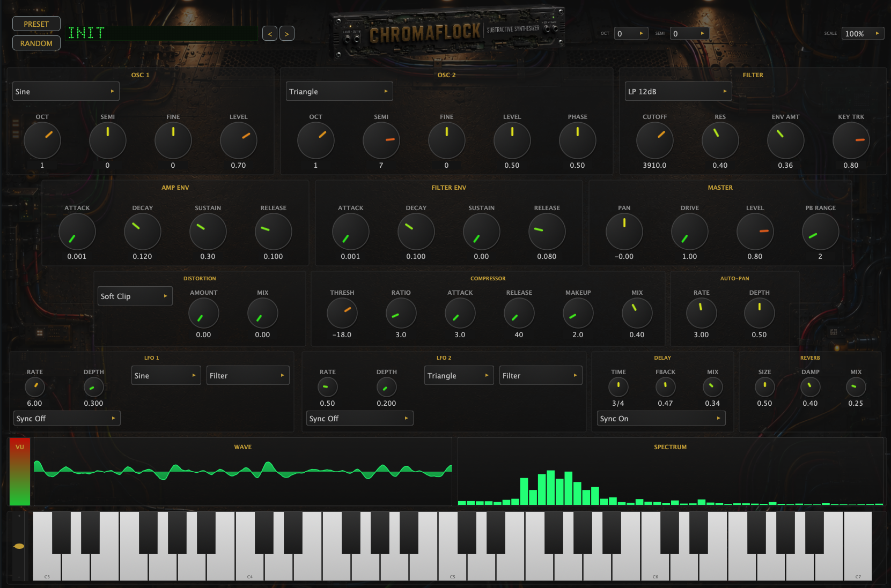Click the Master DRIVE knob
This screenshot has height=588, width=891.
[x=690, y=232]
